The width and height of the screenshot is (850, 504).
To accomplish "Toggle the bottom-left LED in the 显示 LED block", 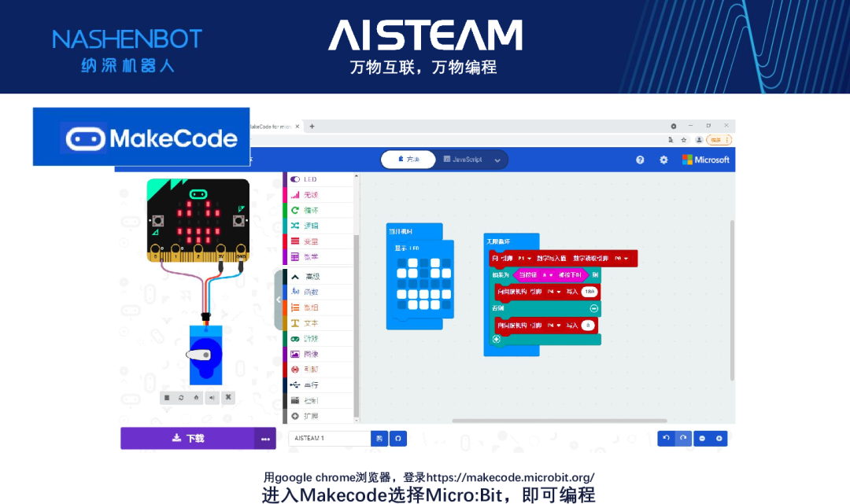I will pos(401,305).
